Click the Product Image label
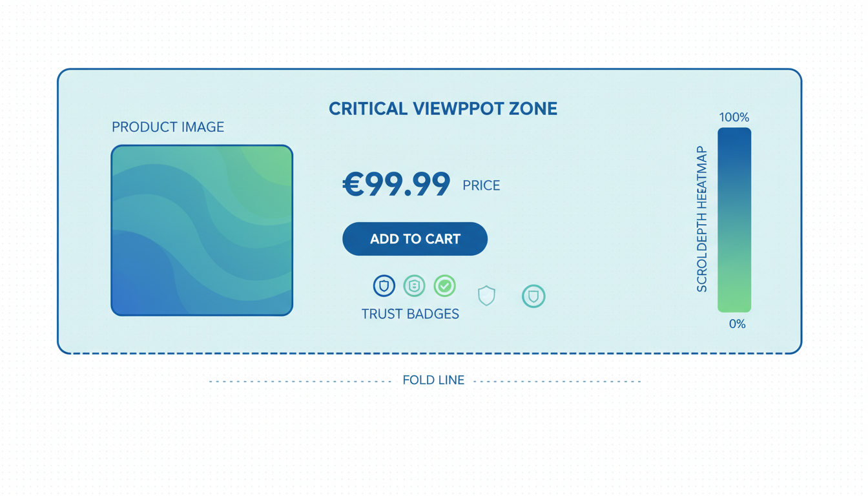This screenshot has height=496, width=868. pyautogui.click(x=168, y=127)
